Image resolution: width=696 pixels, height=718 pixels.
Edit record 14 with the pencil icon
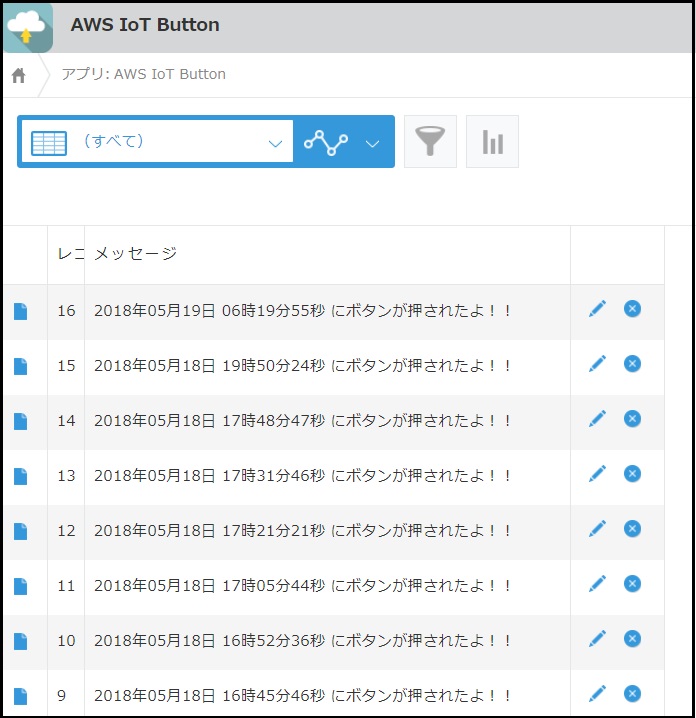click(x=597, y=419)
